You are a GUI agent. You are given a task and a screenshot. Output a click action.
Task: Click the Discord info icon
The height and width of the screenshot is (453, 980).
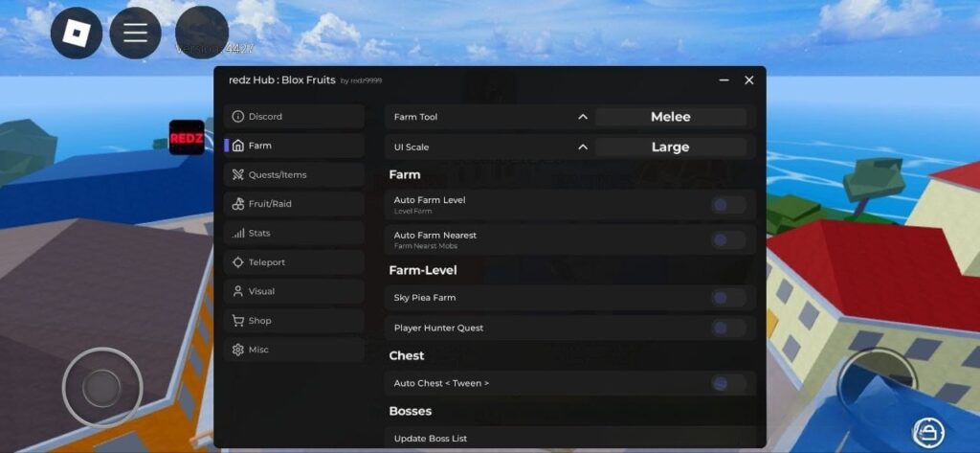(x=237, y=117)
